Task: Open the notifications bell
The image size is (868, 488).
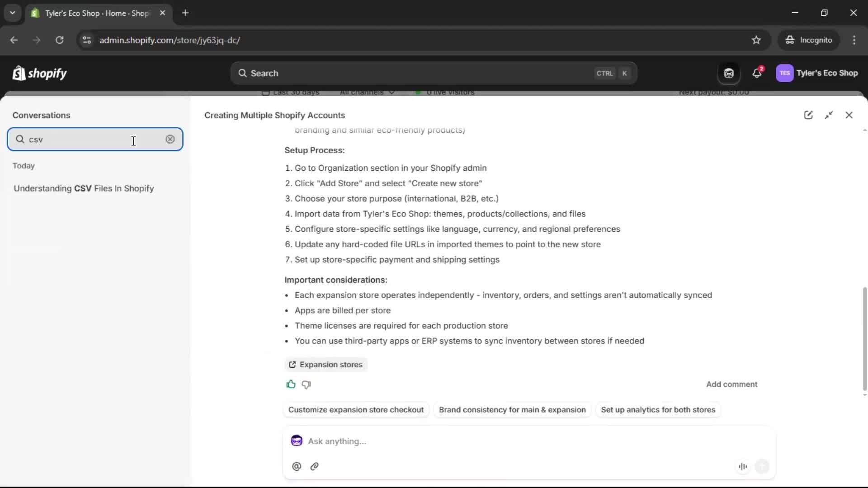Action: [757, 73]
